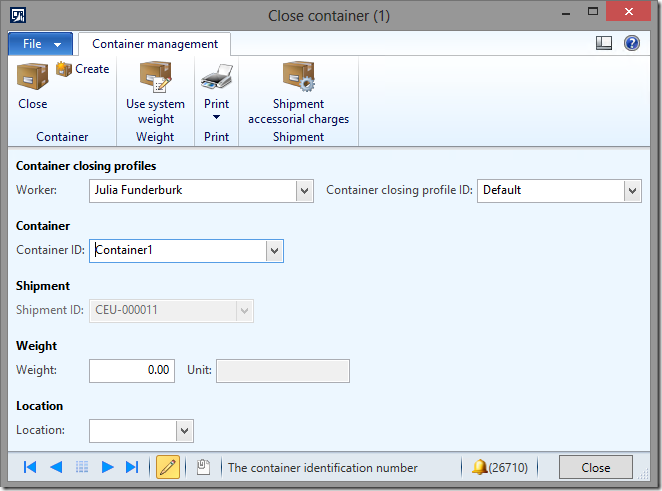
Task: Click the view layout icon beside Help
Action: point(604,43)
